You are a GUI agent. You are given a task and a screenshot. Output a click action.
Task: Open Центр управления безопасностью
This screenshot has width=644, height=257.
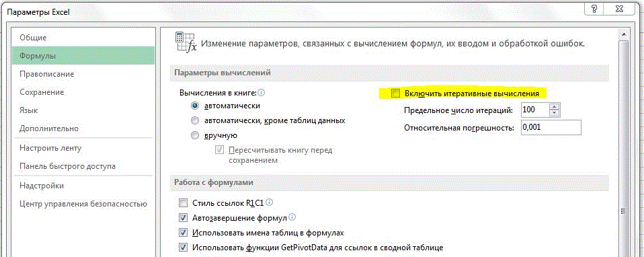(83, 204)
